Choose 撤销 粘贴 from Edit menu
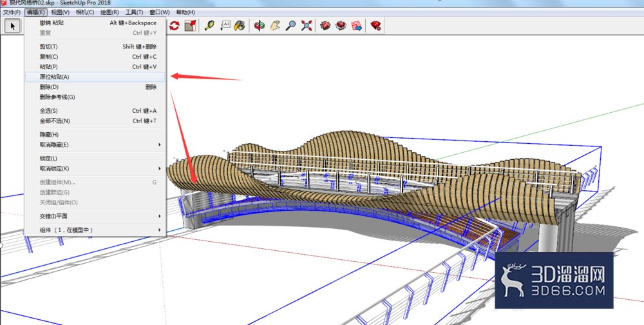This screenshot has height=325, width=644. coord(95,23)
